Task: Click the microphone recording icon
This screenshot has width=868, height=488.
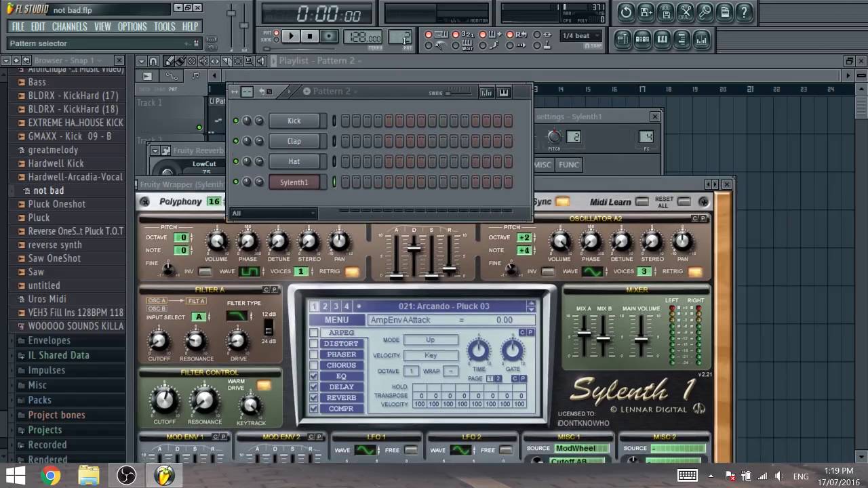Action: (x=705, y=12)
